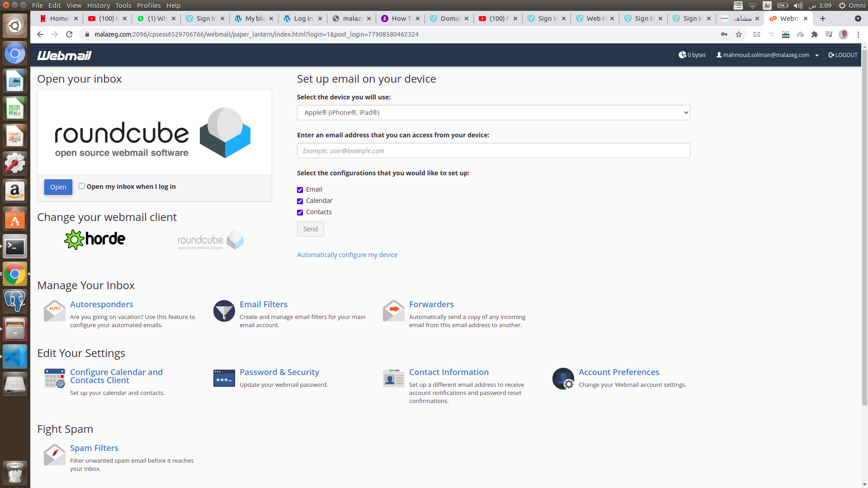Open the device selection dropdown
The width and height of the screenshot is (868, 488).
(493, 113)
